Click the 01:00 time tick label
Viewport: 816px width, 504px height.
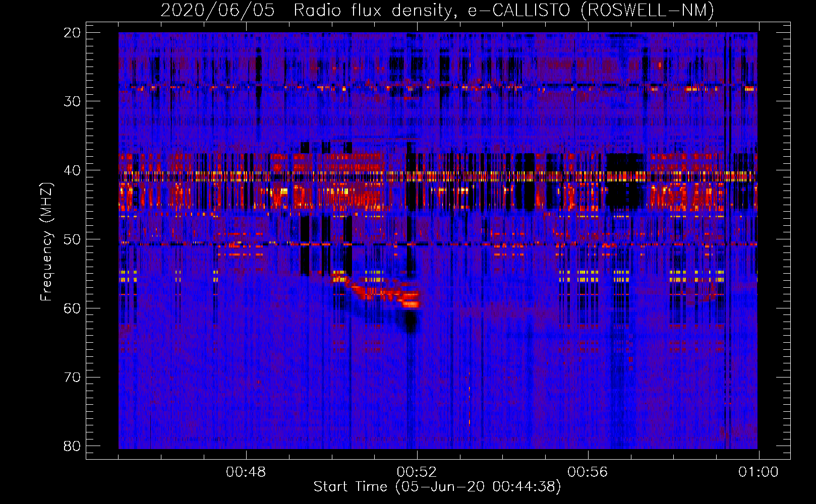[759, 472]
